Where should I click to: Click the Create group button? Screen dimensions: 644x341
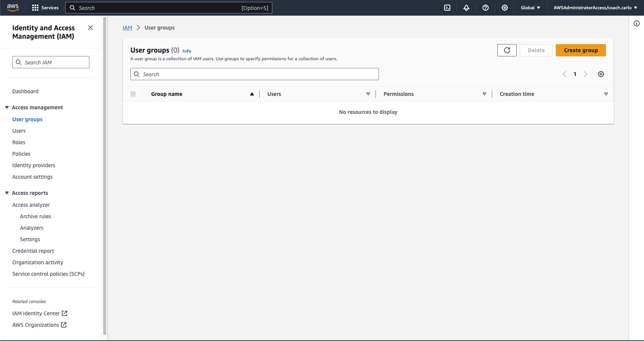(x=581, y=50)
